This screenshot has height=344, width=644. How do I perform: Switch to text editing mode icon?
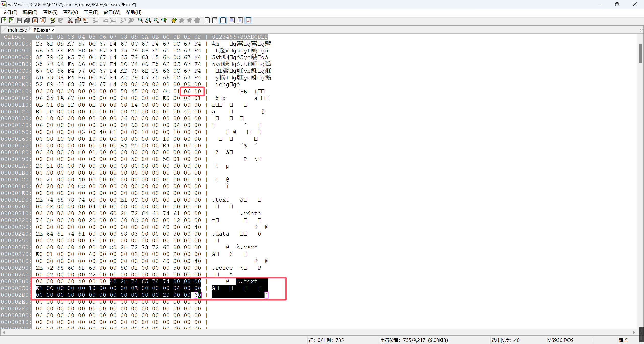pos(232,20)
